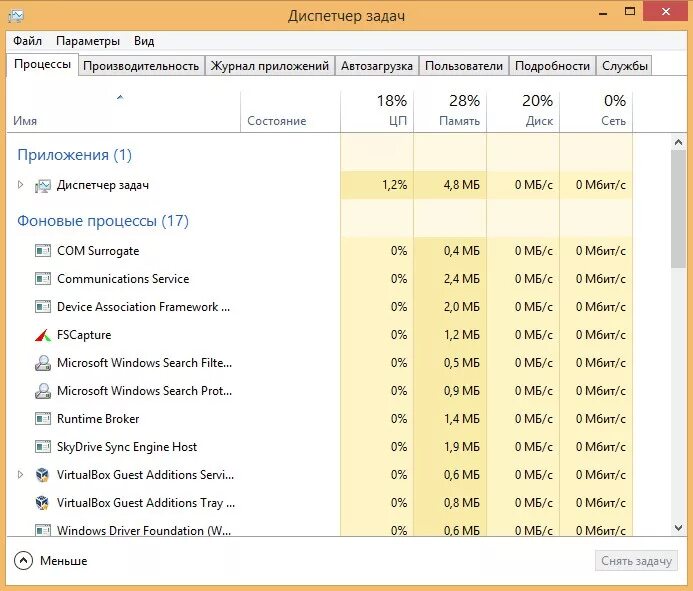Select the Windows Driver Foundation process name
Image resolution: width=693 pixels, height=591 pixels.
click(144, 530)
